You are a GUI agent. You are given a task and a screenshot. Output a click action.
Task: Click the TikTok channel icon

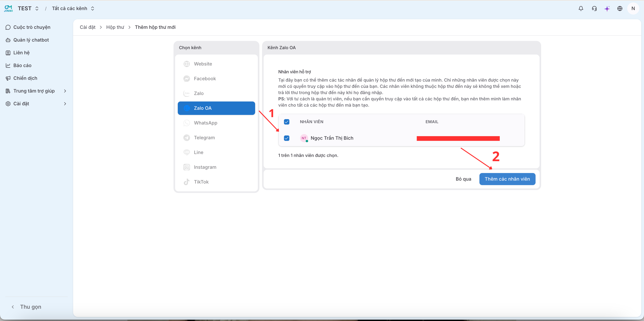(186, 182)
